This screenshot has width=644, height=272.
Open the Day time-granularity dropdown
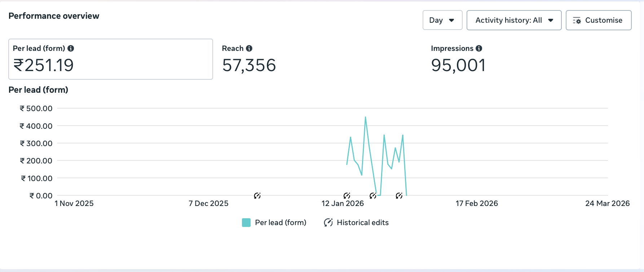442,20
